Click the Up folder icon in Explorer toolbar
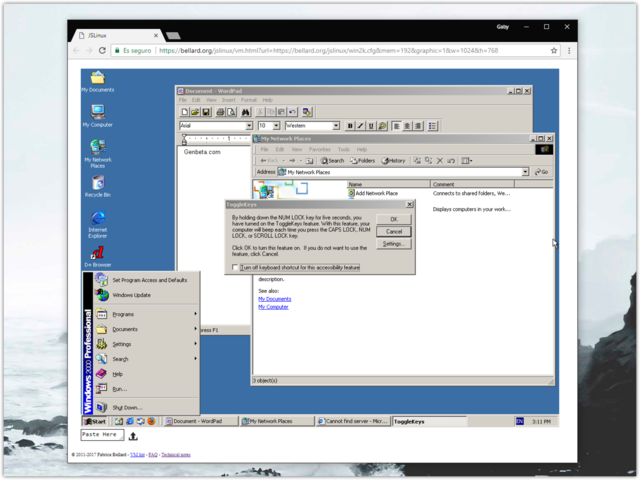 pos(309,161)
